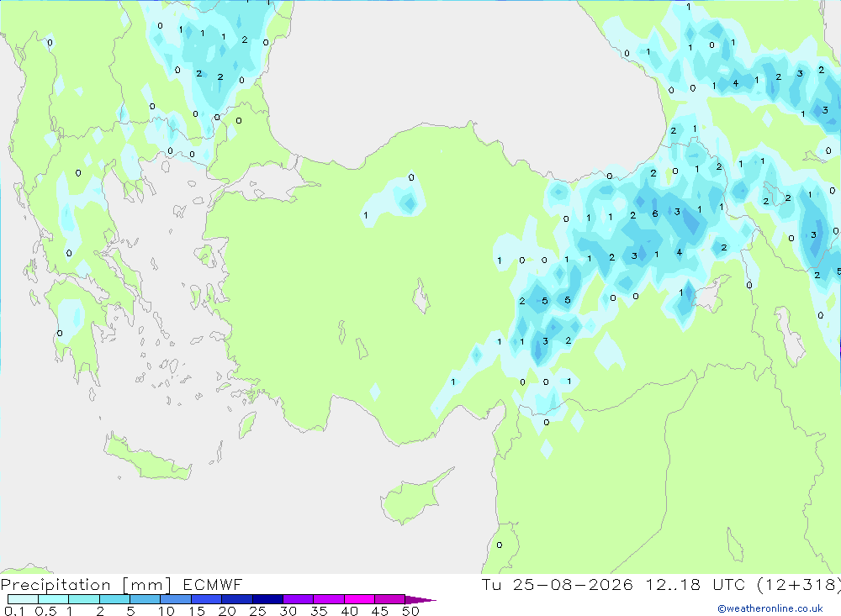Image resolution: width=841 pixels, height=616 pixels.
Task: Click the '45' legend scale label
Action: click(x=380, y=611)
